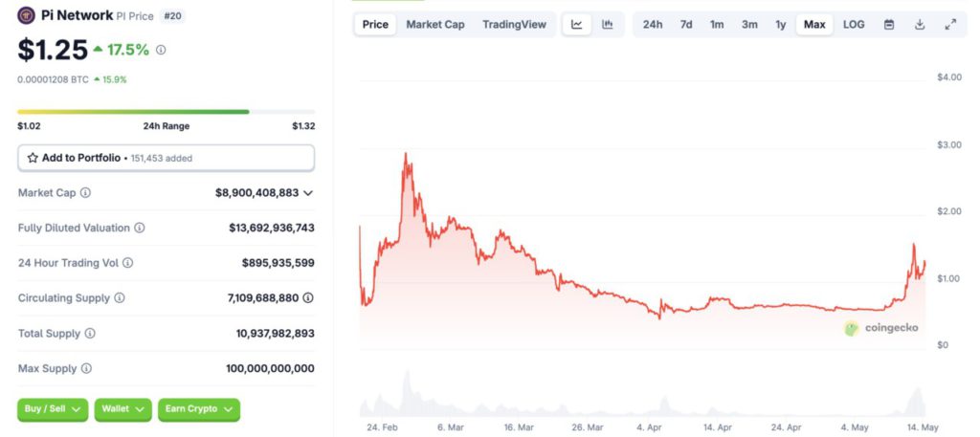
Task: Show Fully Diluted Valuation info icon
Action: [x=140, y=228]
